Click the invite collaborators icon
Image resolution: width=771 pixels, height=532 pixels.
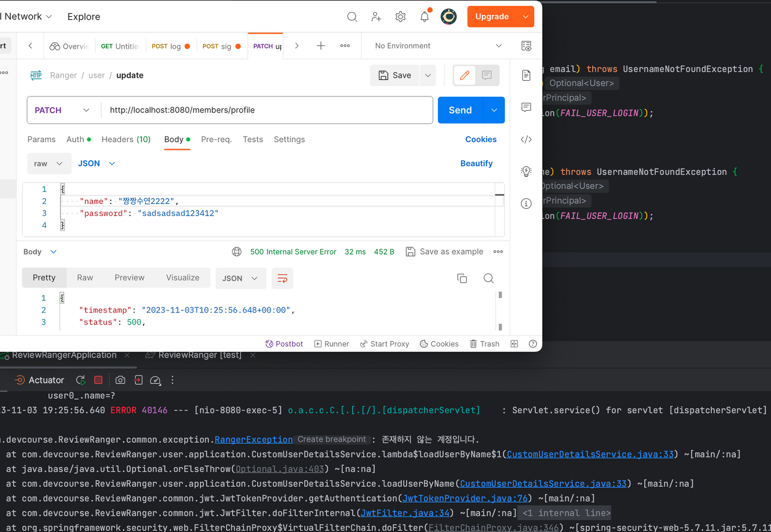pyautogui.click(x=376, y=17)
